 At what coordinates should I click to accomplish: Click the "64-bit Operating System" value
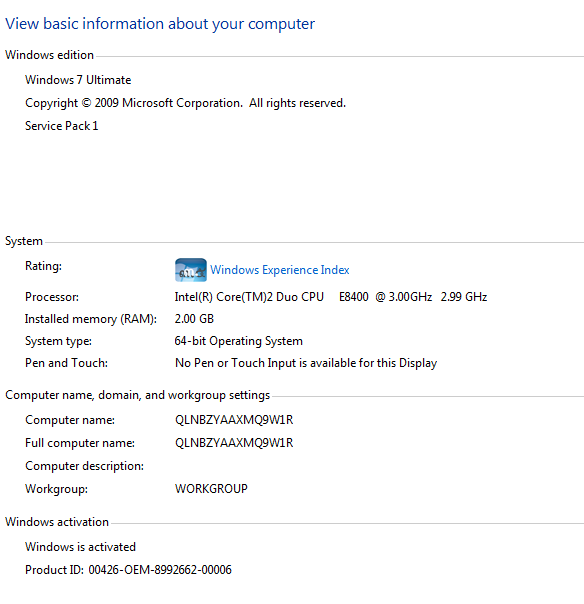[x=238, y=341]
